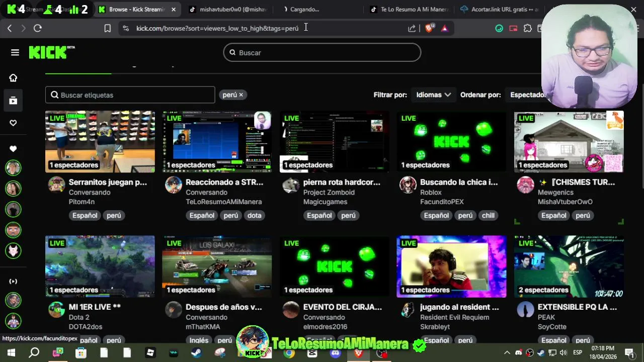Open Home icon in Kick sidebar
644x362 pixels.
pyautogui.click(x=13, y=78)
